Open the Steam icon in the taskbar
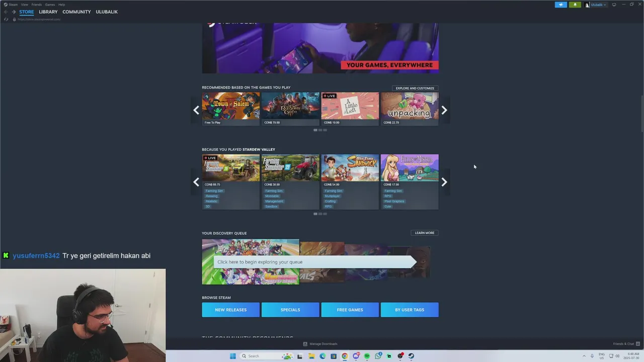This screenshot has width=644, height=362. click(x=411, y=356)
